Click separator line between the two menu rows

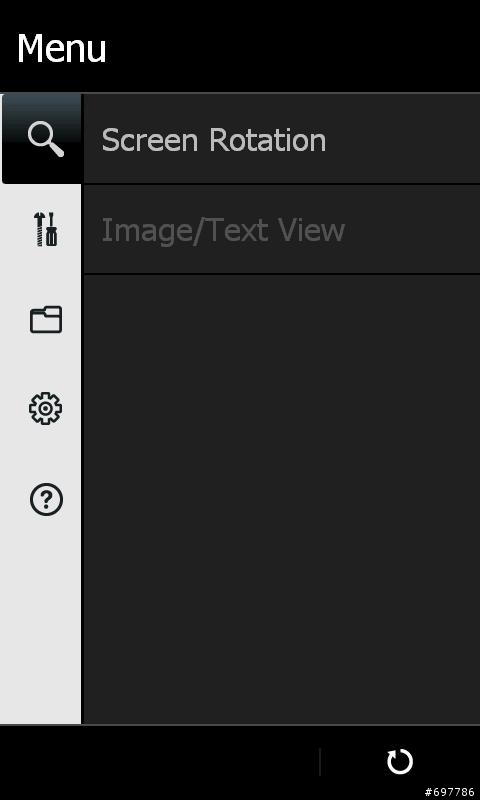(x=282, y=184)
